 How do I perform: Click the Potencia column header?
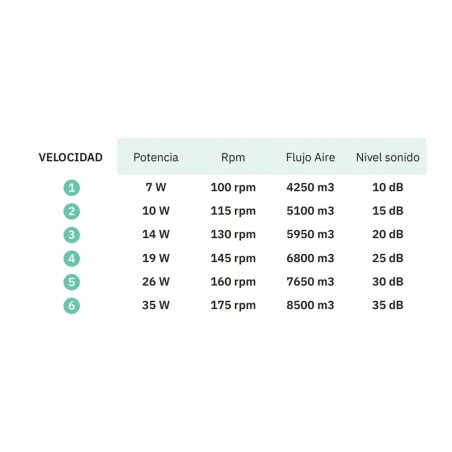point(156,157)
